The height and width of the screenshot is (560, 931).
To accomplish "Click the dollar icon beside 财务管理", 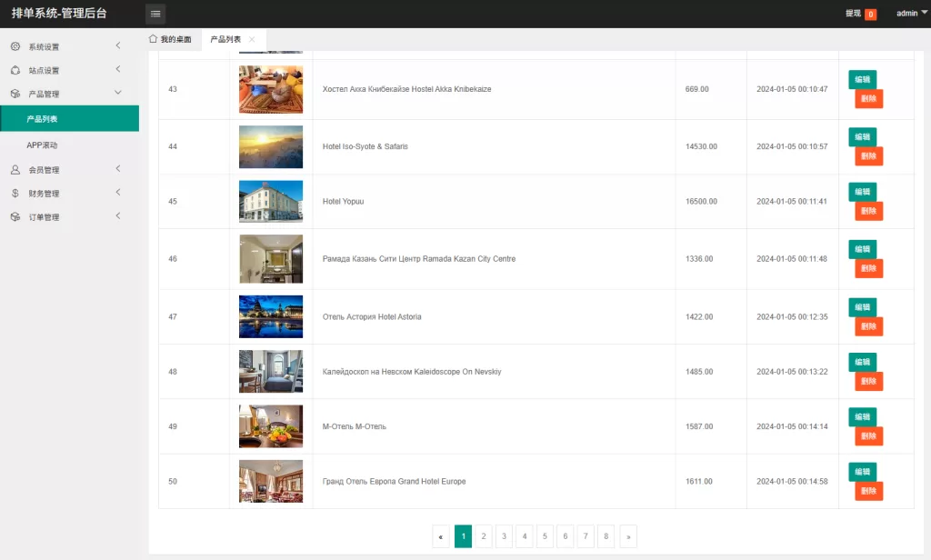I will pos(15,194).
